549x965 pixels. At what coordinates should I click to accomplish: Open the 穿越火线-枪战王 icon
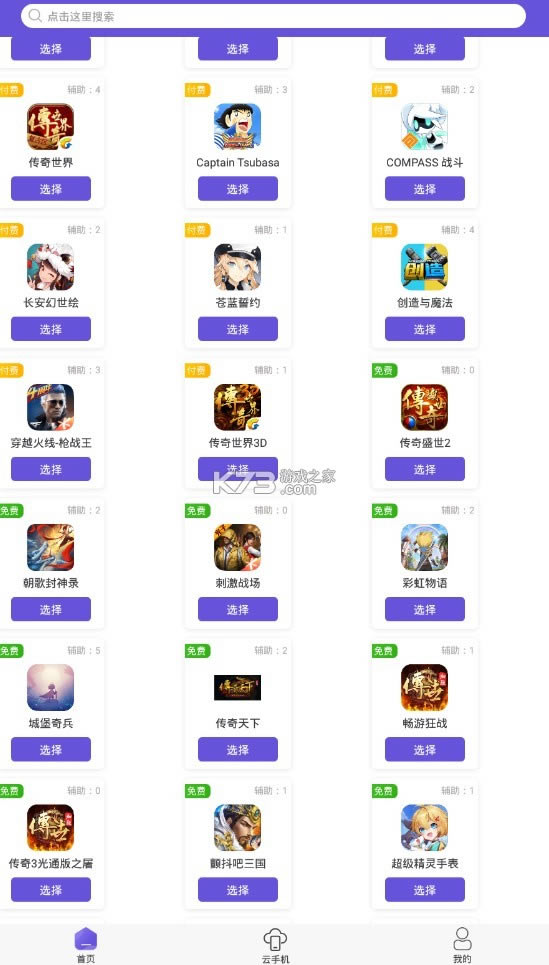tap(50, 407)
